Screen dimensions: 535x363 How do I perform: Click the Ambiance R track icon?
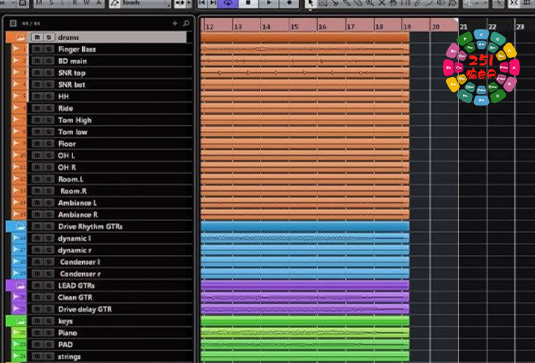coord(18,215)
